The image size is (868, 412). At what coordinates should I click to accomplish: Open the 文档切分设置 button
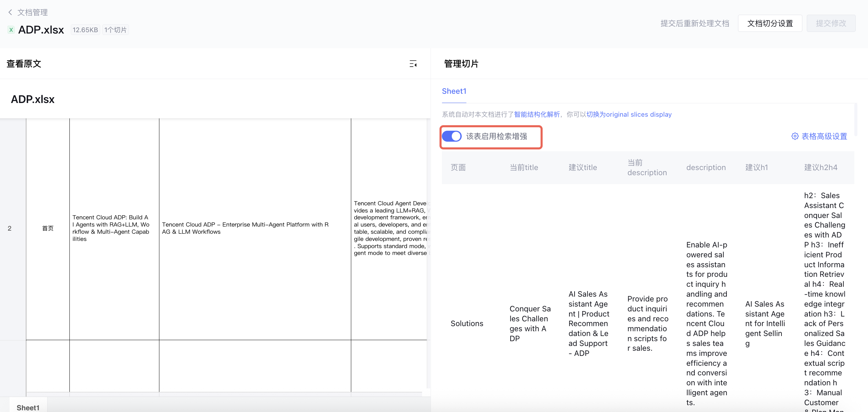tap(770, 23)
